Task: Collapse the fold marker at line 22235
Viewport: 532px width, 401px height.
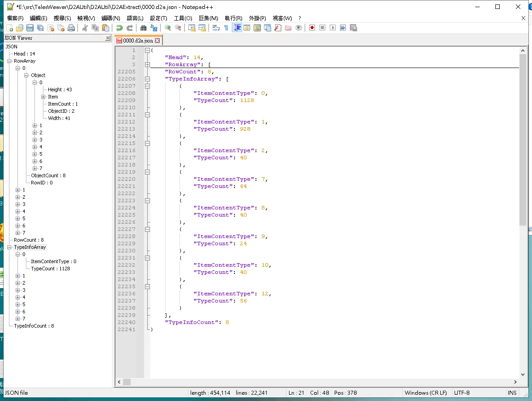Action: (x=147, y=287)
